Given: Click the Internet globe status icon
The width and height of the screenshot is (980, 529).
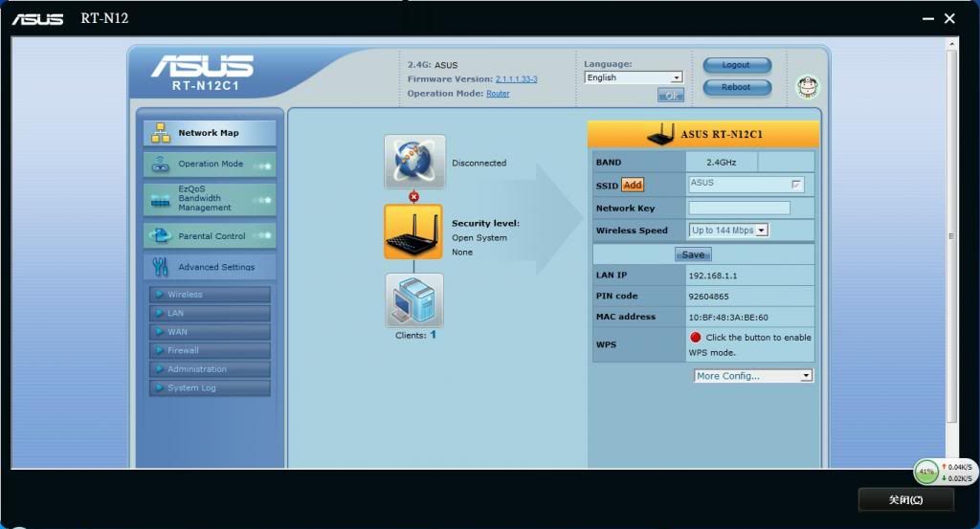Looking at the screenshot, I should tap(414, 161).
